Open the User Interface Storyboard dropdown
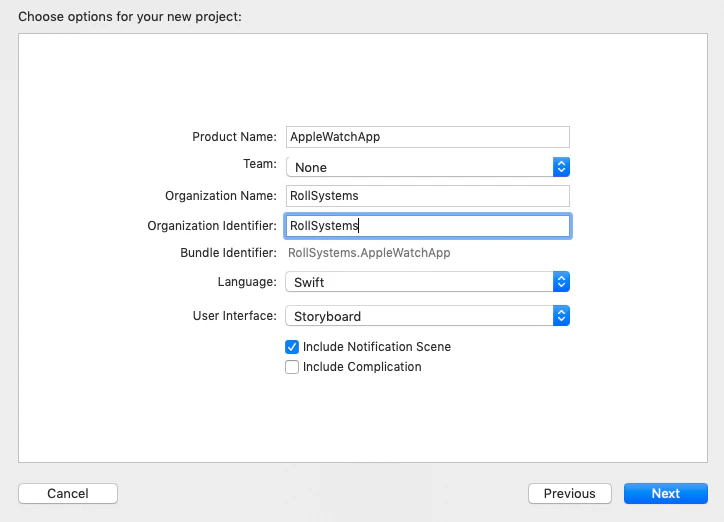Viewport: 724px width, 522px height. click(x=428, y=316)
